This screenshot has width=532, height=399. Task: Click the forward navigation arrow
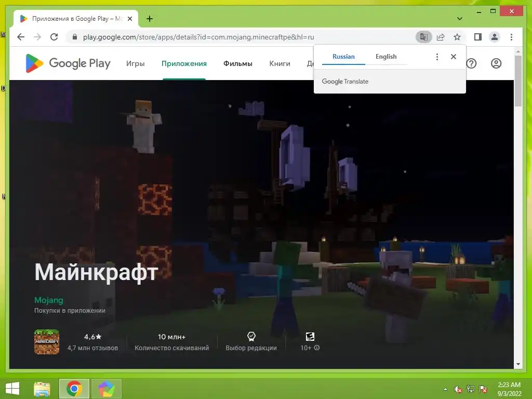tap(37, 37)
